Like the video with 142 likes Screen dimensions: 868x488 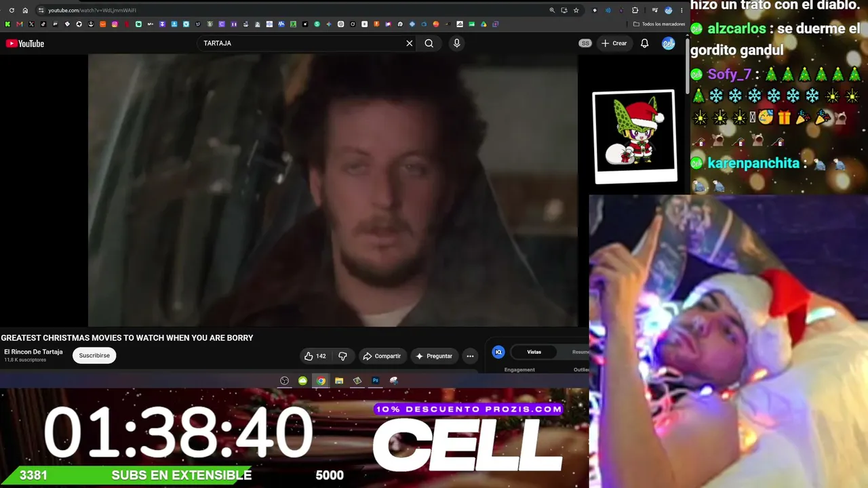315,356
